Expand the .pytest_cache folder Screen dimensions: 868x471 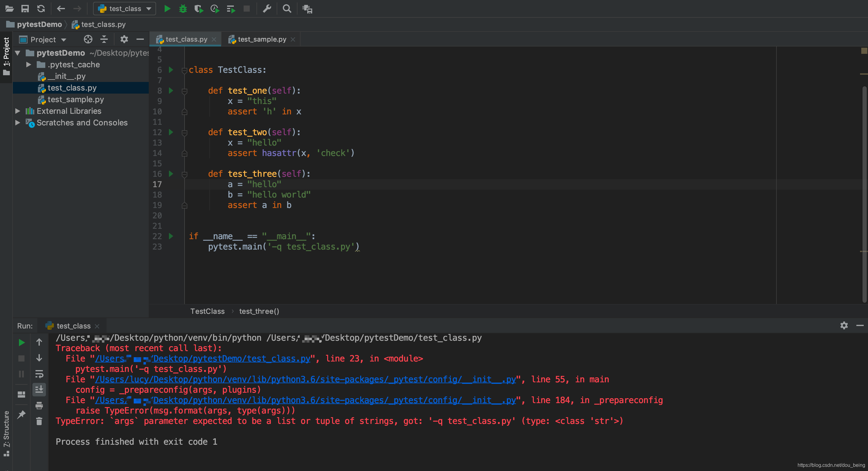point(29,65)
